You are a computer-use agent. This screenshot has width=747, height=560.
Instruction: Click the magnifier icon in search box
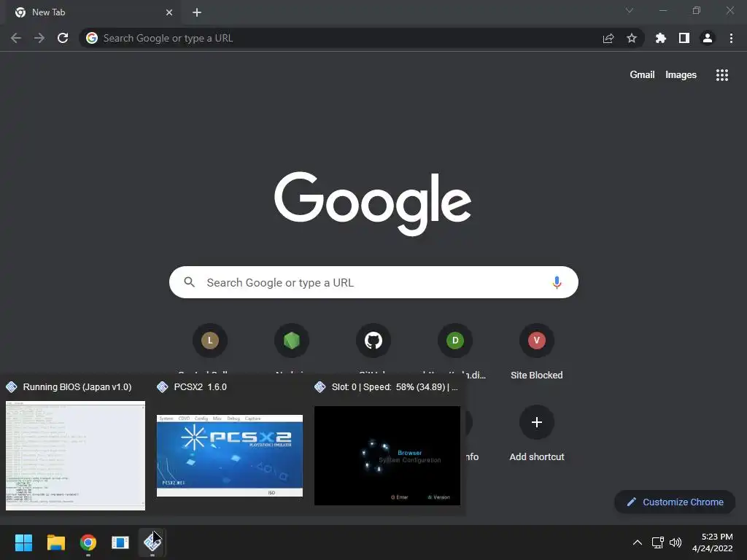click(189, 282)
